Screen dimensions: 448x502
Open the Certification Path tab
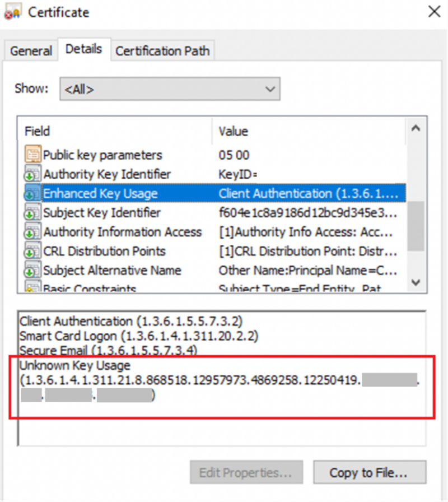[162, 51]
